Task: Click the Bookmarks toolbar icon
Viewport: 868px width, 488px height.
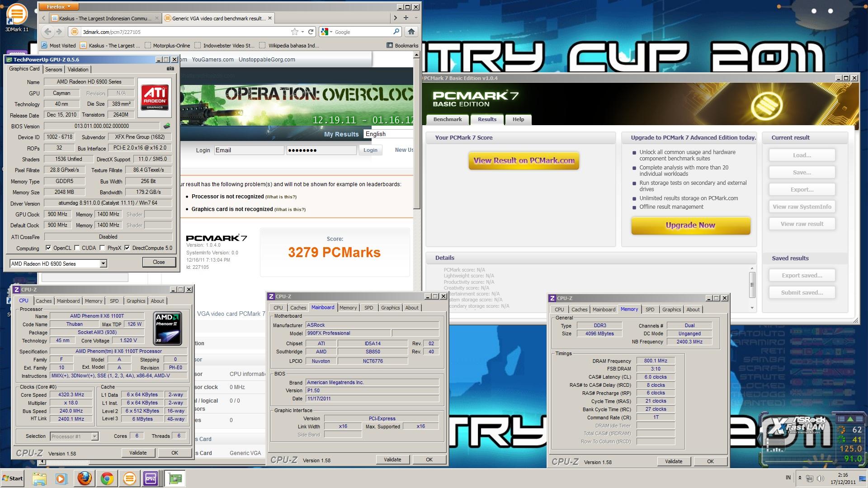Action: [402, 45]
